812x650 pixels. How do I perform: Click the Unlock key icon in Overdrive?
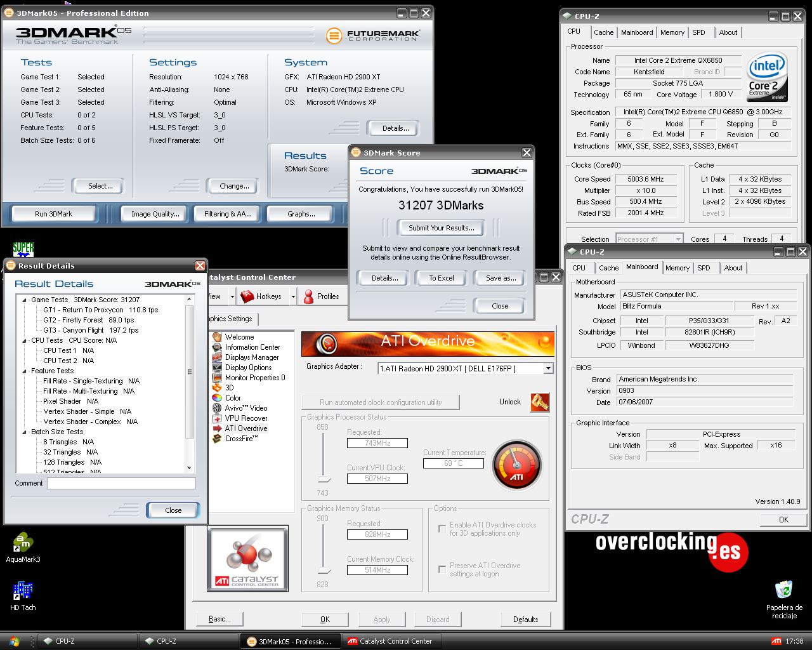tap(540, 402)
